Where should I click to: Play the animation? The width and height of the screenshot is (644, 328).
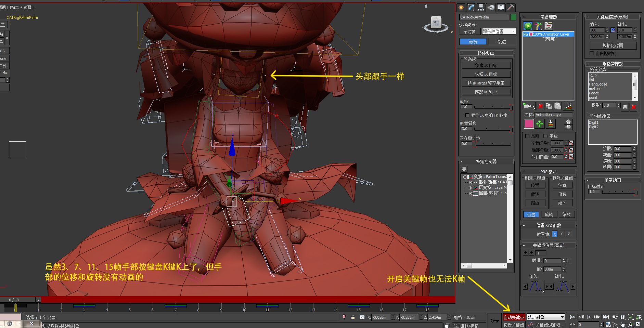pos(589,317)
